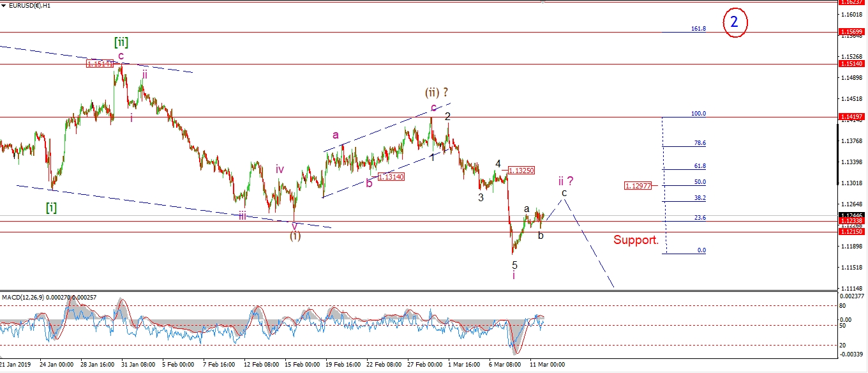Image resolution: width=868 pixels, height=373 pixels.
Task: Select the 161.8 Fibonacci level label
Action: (x=698, y=29)
